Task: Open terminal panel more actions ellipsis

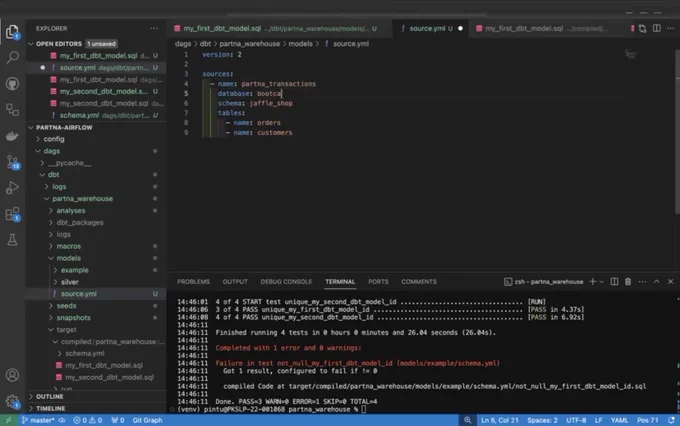Action: click(x=642, y=282)
